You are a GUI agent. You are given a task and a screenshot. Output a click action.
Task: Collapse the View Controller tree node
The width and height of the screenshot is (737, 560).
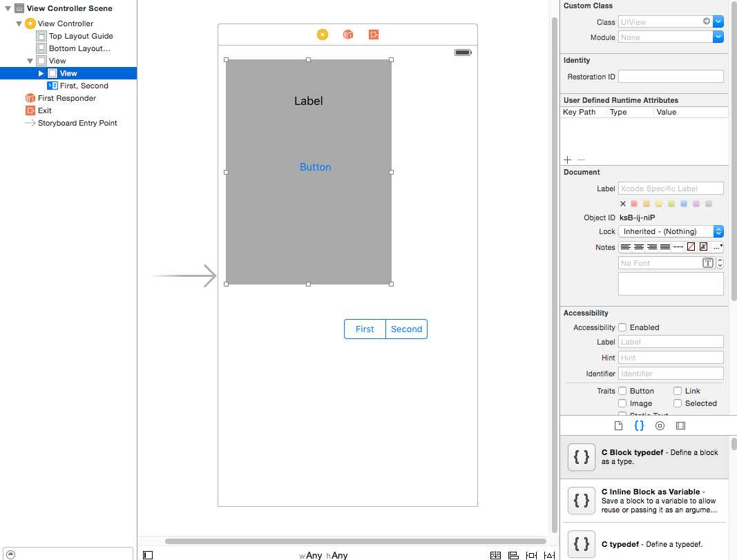(x=19, y=23)
